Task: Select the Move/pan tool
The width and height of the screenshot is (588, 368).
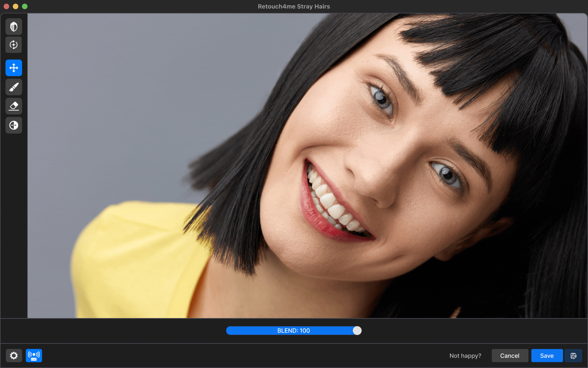Action: pyautogui.click(x=14, y=68)
